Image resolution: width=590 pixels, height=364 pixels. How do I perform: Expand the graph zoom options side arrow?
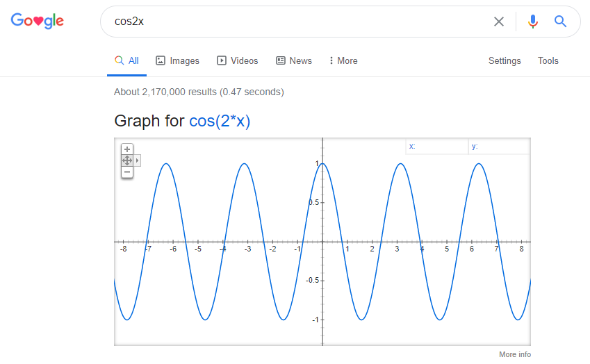[x=138, y=160]
